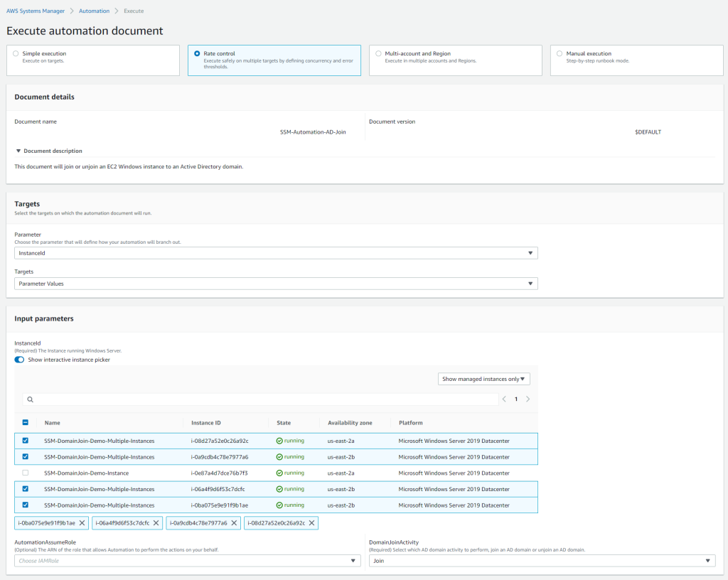Click page 1 in the pagination control

tap(516, 399)
